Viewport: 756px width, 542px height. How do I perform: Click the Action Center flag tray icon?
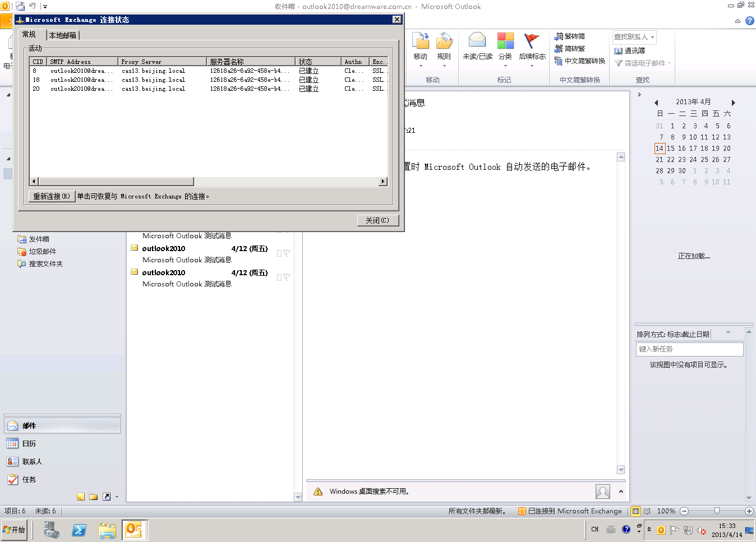coord(675,530)
